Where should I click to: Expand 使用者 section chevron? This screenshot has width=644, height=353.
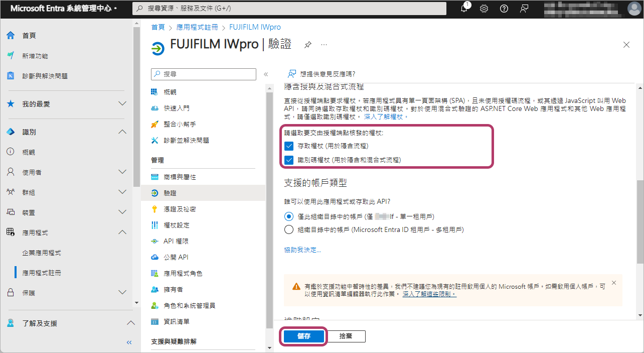coord(122,172)
